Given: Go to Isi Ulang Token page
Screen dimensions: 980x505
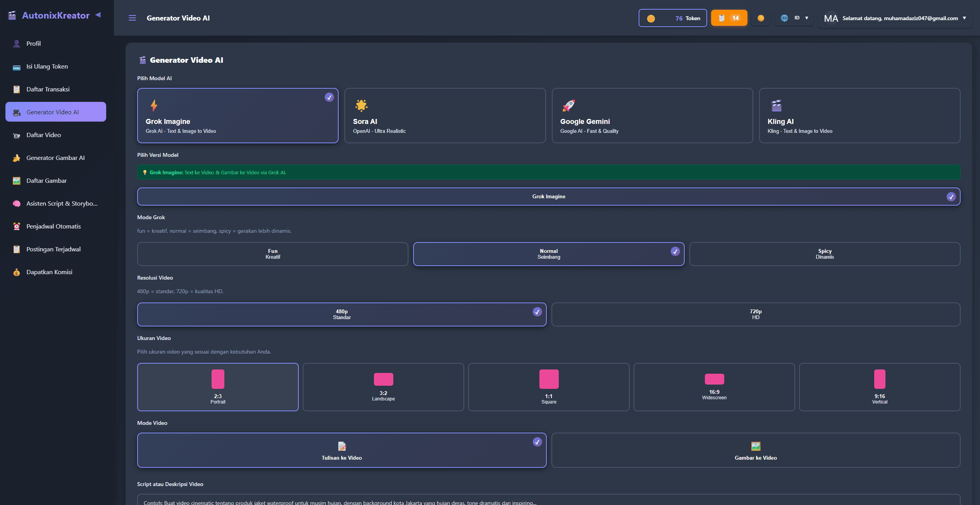Looking at the screenshot, I should (x=56, y=66).
